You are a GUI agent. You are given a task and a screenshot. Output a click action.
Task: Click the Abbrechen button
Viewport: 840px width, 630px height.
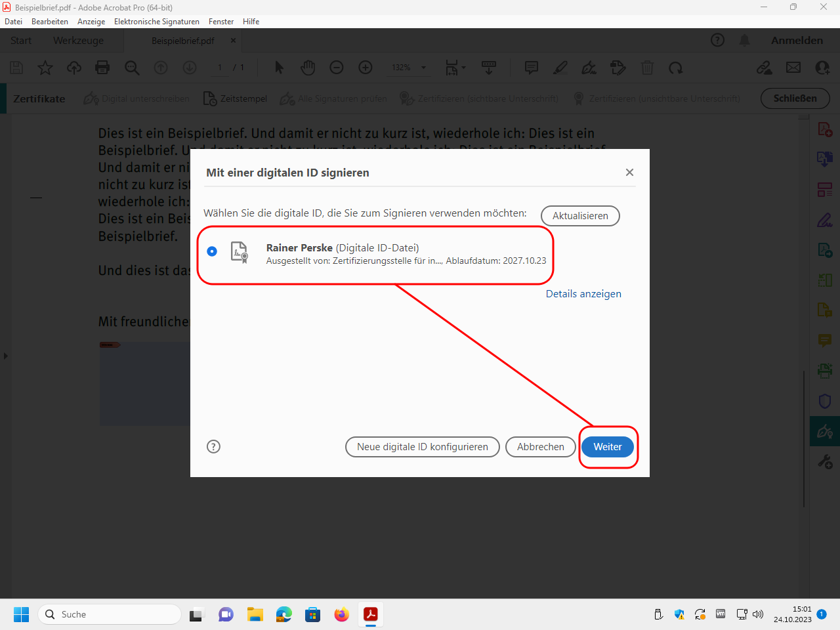pyautogui.click(x=540, y=447)
